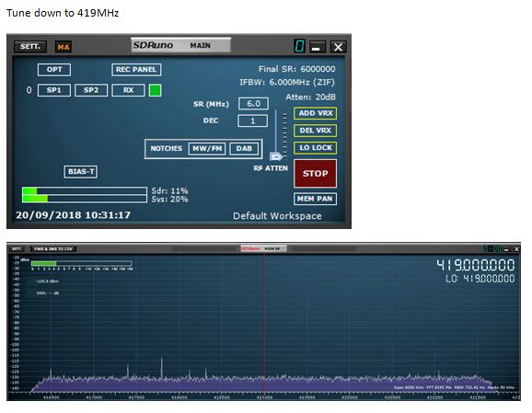Open SETT. in the Main window
The image size is (532, 413).
pyautogui.click(x=29, y=47)
